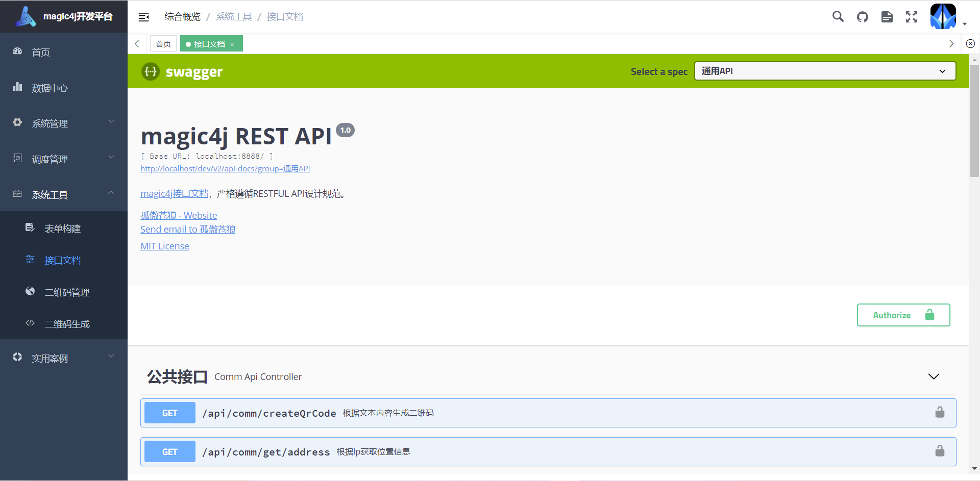Click the 数据中心 bar chart icon

(x=17, y=87)
